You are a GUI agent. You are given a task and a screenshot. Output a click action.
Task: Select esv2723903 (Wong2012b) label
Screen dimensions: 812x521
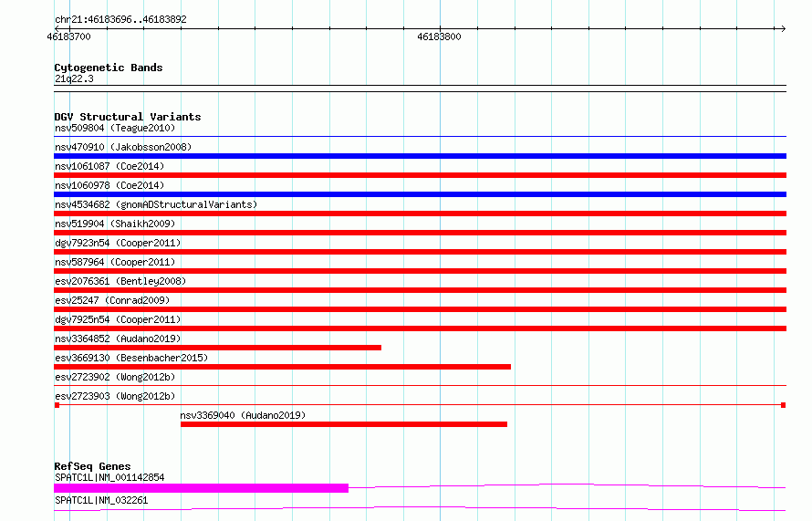[x=115, y=396]
